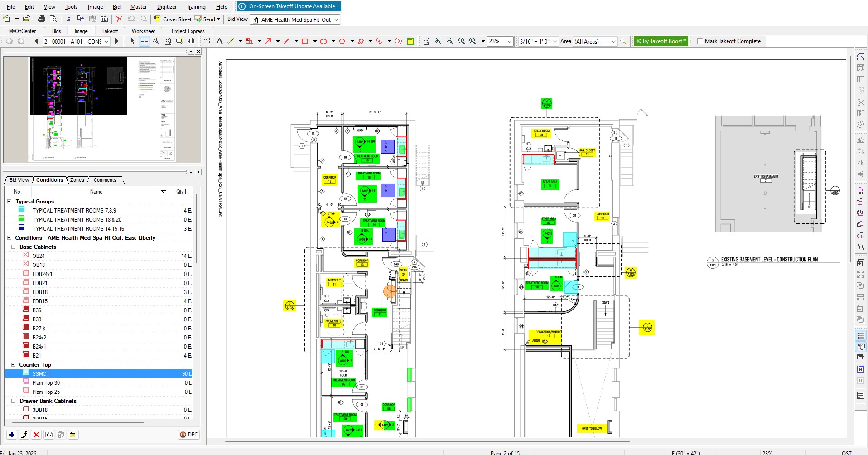This screenshot has width=868, height=455.
Task: Click the blue plus add condition button
Action: coord(12,435)
